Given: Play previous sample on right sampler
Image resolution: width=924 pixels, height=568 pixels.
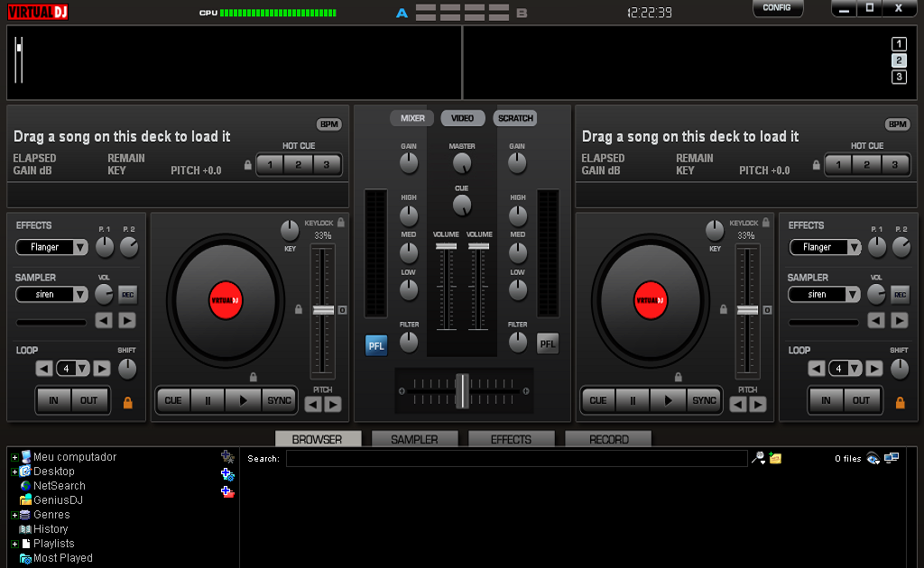Looking at the screenshot, I should click(x=876, y=321).
